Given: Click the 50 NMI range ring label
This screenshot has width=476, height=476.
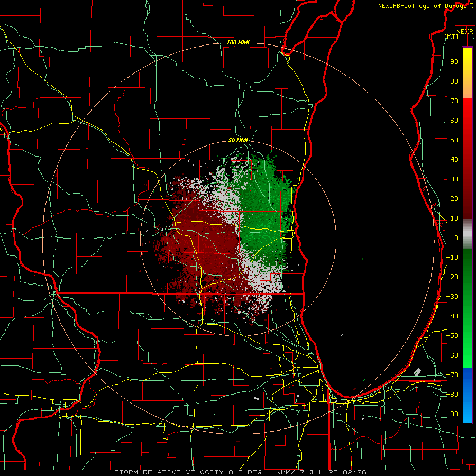Looking at the screenshot, I should (x=238, y=140).
